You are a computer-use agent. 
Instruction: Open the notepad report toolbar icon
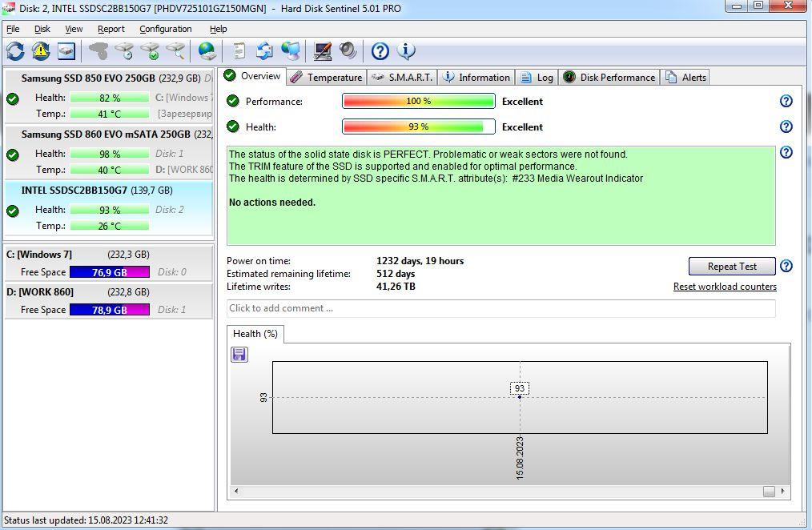click(239, 50)
